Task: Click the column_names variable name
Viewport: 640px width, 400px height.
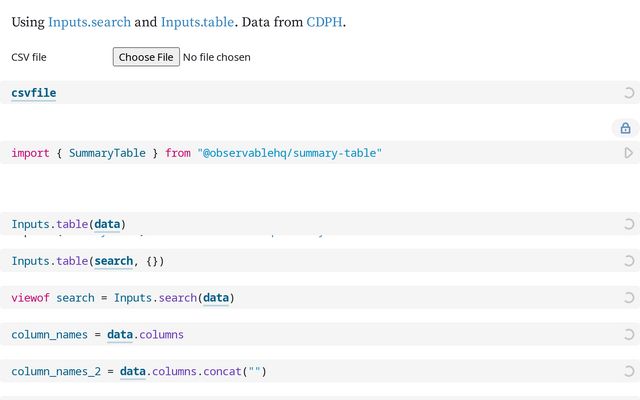Action: [49, 335]
